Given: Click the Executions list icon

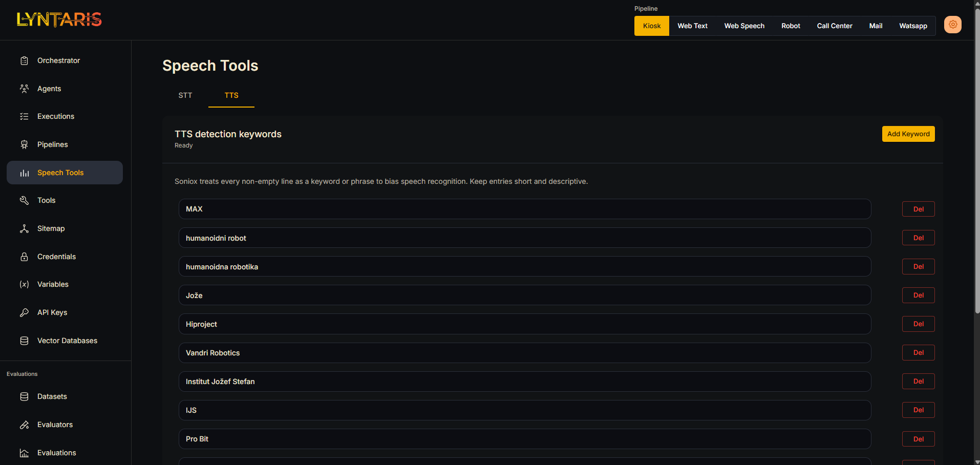Looking at the screenshot, I should [24, 116].
